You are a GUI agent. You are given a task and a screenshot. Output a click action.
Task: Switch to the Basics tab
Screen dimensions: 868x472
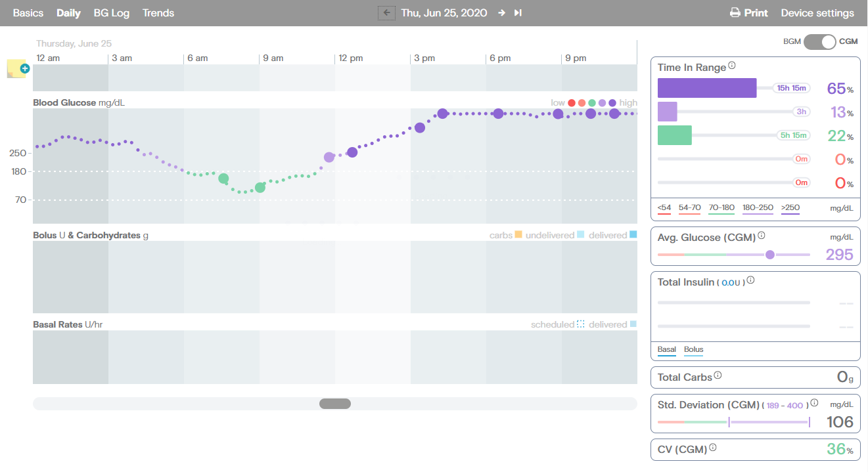28,13
